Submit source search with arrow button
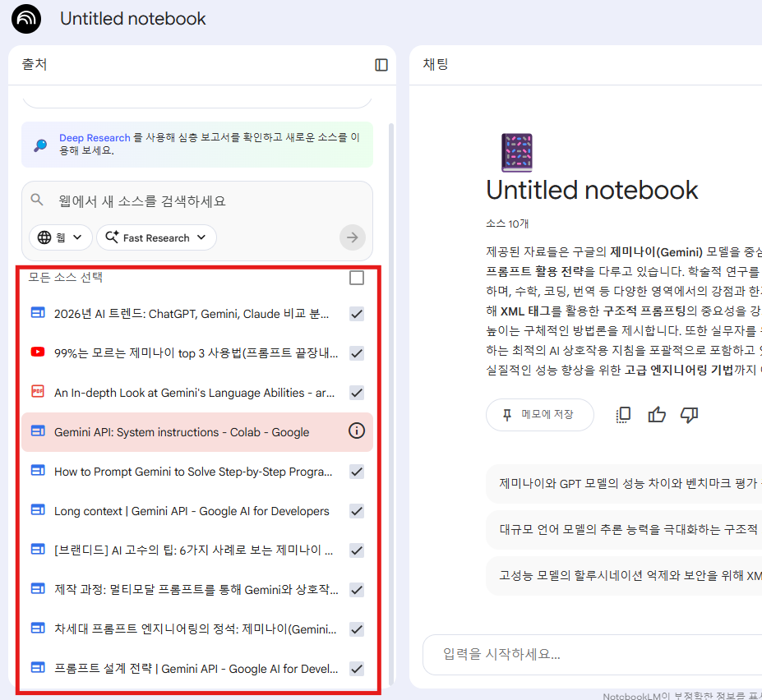 [353, 237]
